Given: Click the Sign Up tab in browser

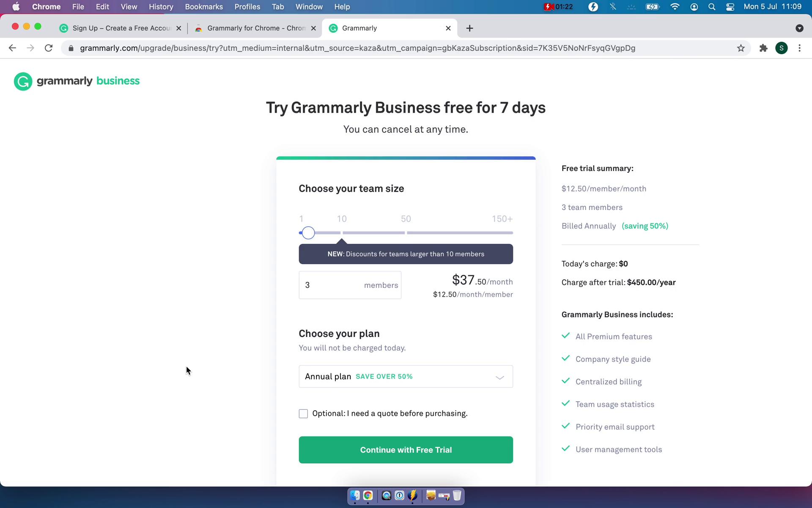Looking at the screenshot, I should click(121, 28).
